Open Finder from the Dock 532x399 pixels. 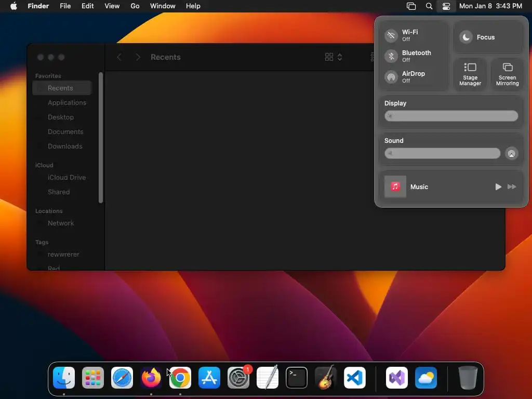point(64,378)
